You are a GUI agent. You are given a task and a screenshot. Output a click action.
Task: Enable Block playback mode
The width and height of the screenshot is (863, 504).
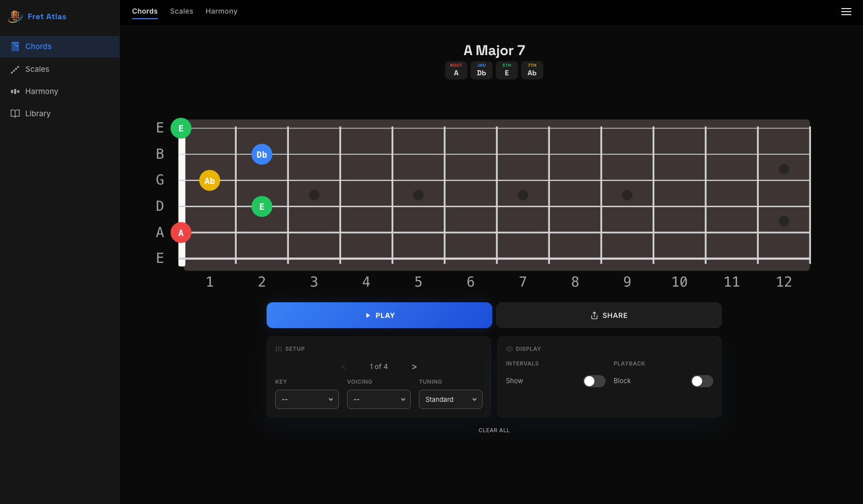[x=702, y=381]
